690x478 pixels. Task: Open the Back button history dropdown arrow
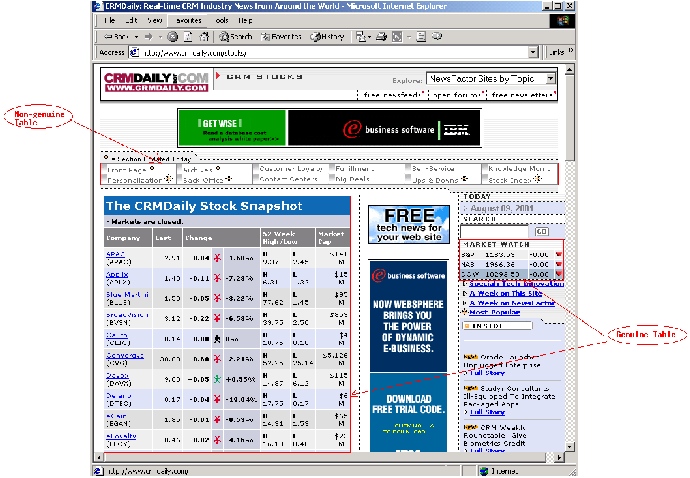point(136,37)
